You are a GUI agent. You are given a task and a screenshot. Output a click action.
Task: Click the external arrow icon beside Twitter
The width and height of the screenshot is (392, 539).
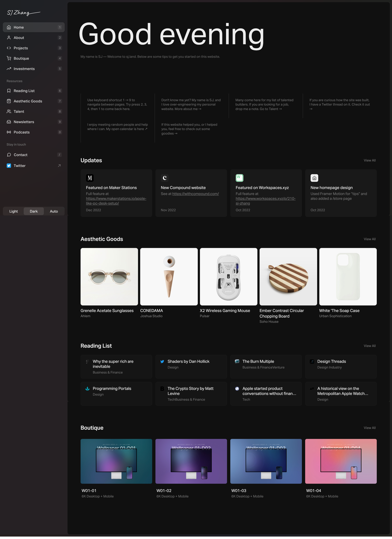coord(59,166)
